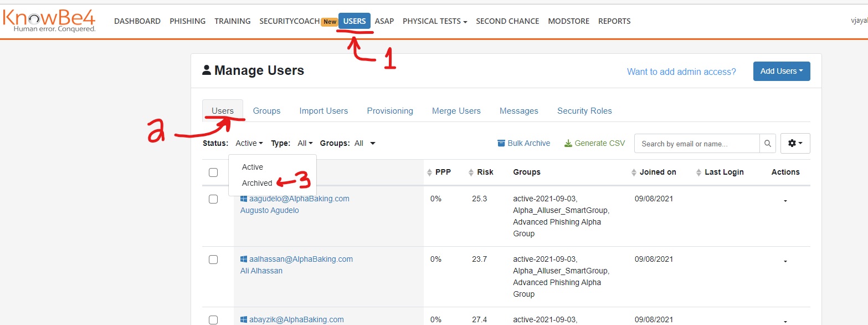Open Augusto Agudelo name link
The height and width of the screenshot is (325, 868).
(x=270, y=210)
